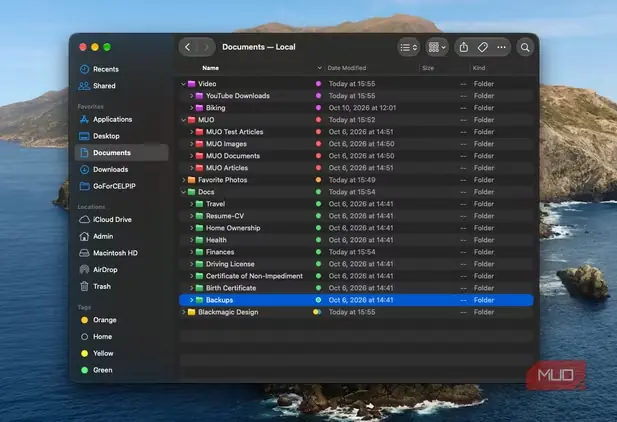The height and width of the screenshot is (422, 617).
Task: Expand the Biking folder
Action: pos(191,108)
